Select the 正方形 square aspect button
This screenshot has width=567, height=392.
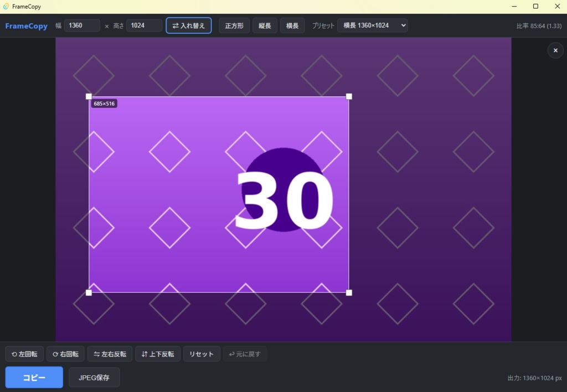coord(234,25)
